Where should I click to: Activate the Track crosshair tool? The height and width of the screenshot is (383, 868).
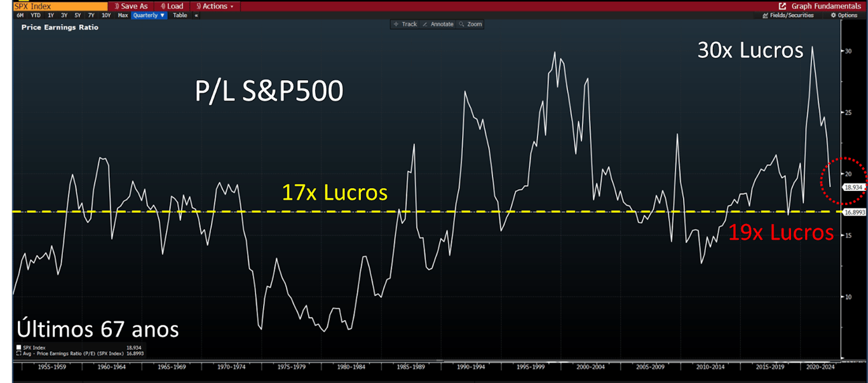pos(405,24)
